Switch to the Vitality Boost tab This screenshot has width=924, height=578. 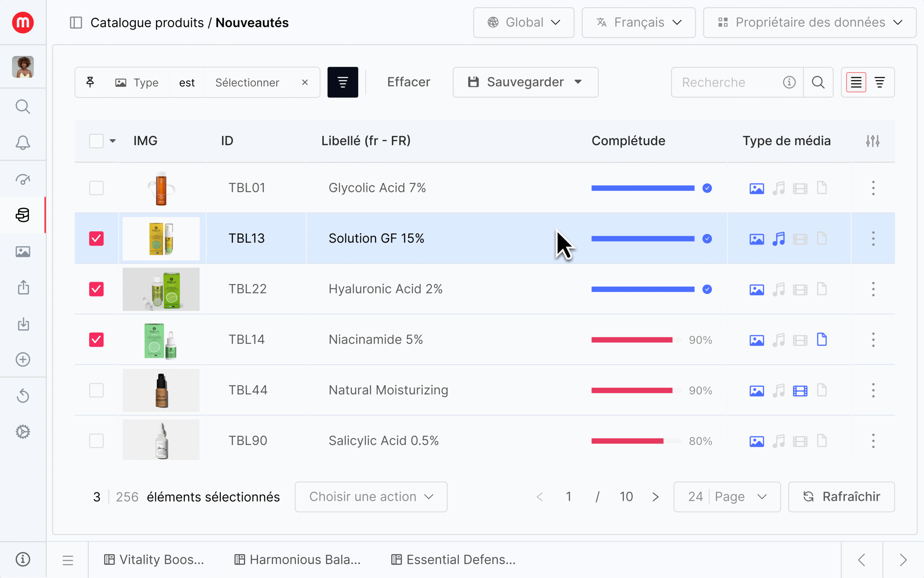pyautogui.click(x=154, y=559)
